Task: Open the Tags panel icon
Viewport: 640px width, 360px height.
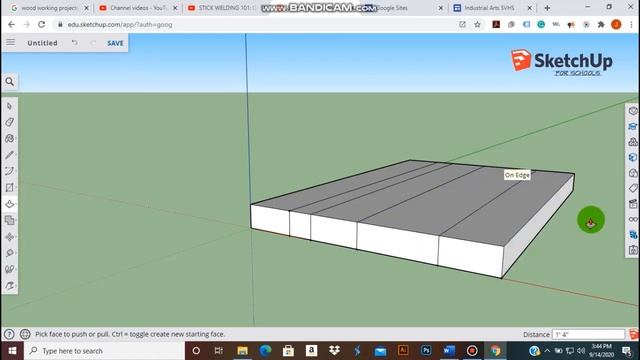Action: coord(633,188)
